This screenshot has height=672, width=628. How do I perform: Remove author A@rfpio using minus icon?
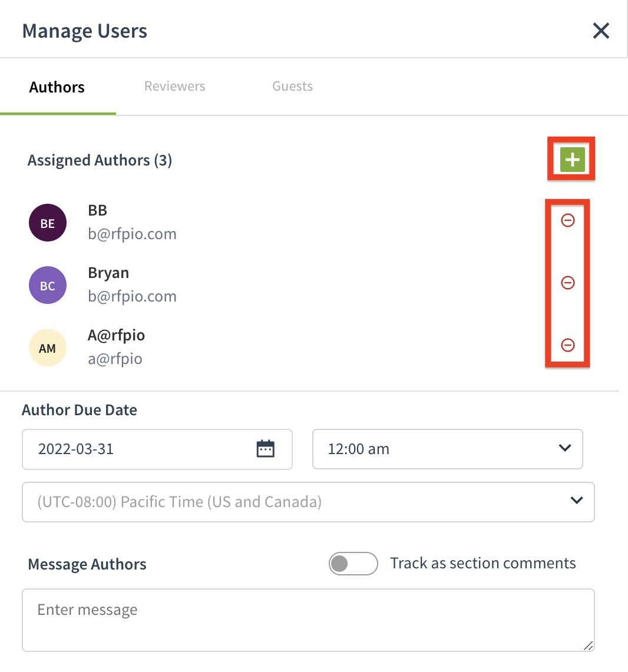point(567,345)
